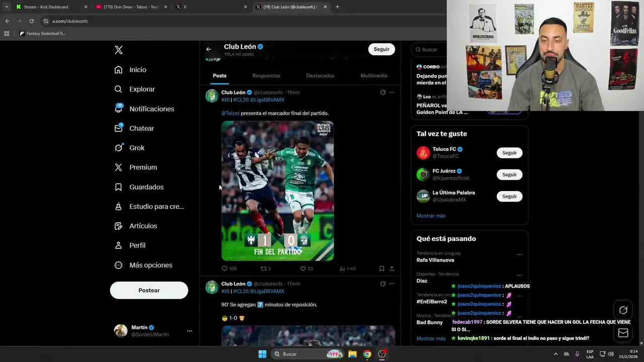Open Artículos in the sidebar

(135, 226)
